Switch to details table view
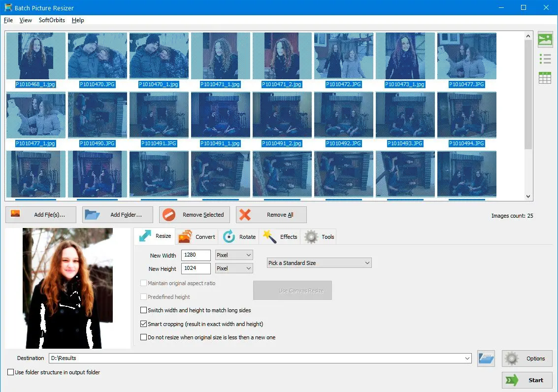The width and height of the screenshot is (558, 392). coord(545,77)
